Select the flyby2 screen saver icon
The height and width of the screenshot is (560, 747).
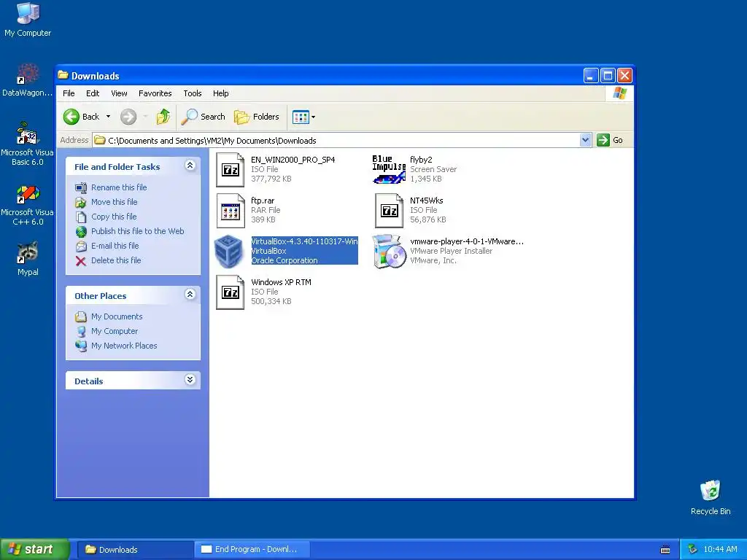click(389, 169)
